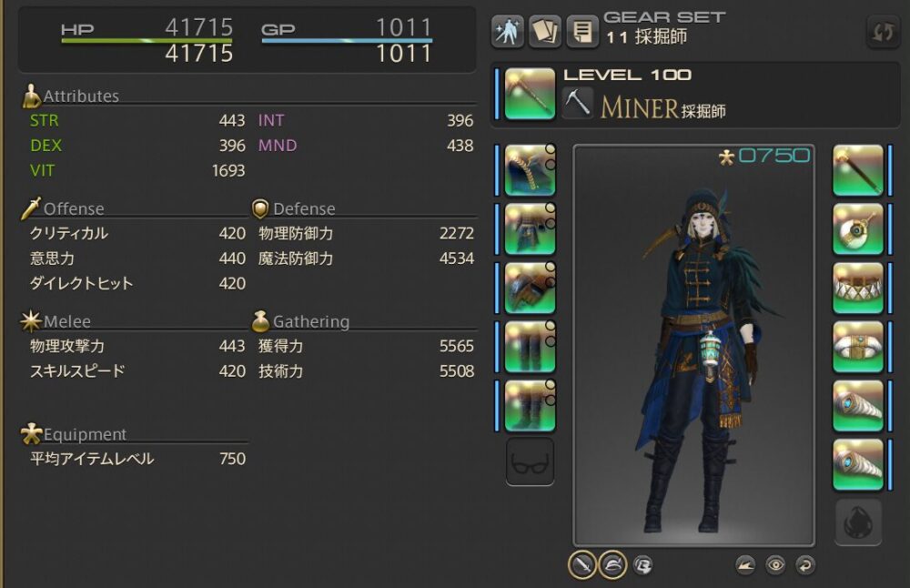Toggle headgear visor display under character preview
Image resolution: width=910 pixels, height=588 pixels.
point(612,564)
